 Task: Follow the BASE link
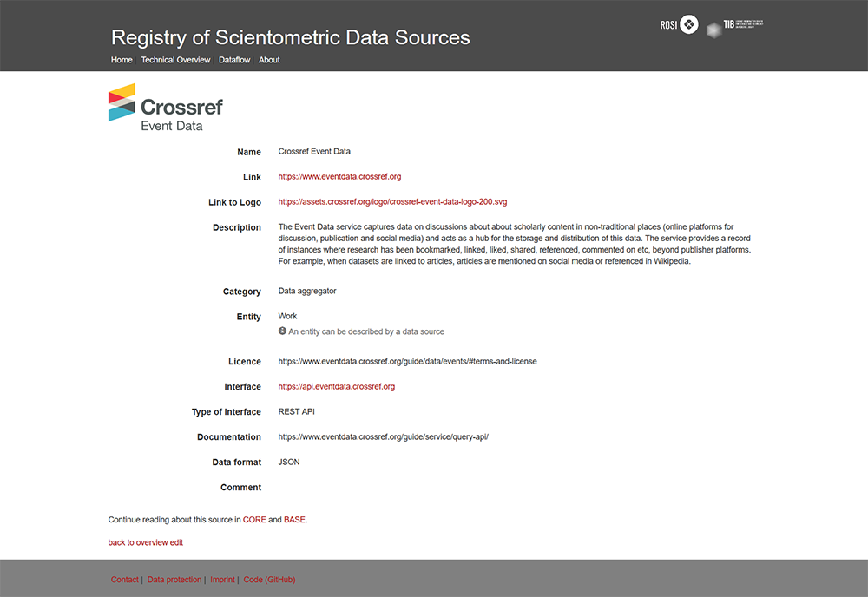[x=294, y=520]
